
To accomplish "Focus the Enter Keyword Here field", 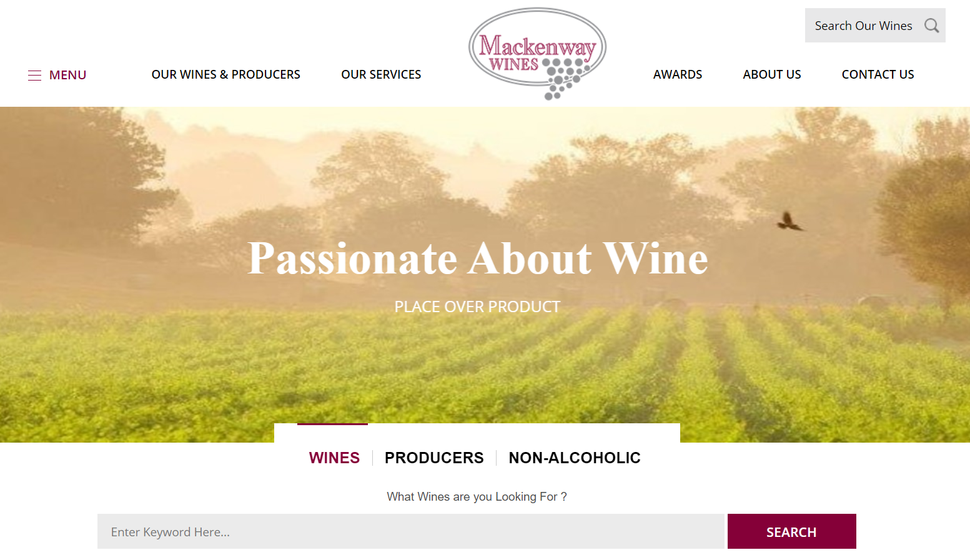I will pos(411,531).
